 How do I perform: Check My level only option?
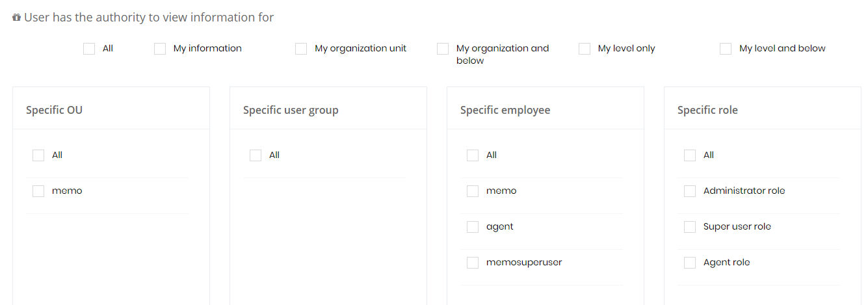coord(585,49)
